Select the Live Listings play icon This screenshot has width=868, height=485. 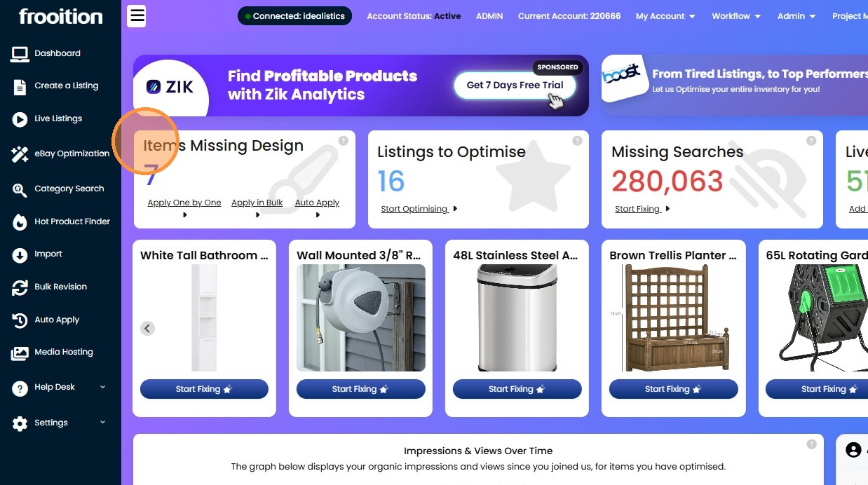(20, 119)
